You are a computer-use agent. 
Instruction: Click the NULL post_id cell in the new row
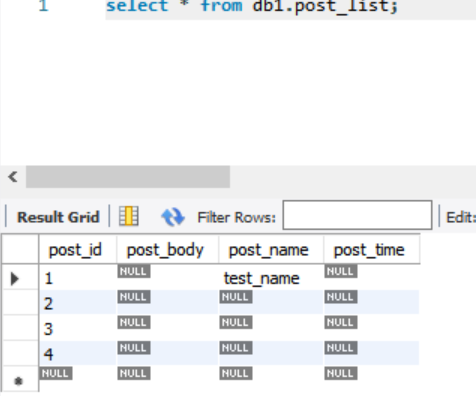(78, 379)
